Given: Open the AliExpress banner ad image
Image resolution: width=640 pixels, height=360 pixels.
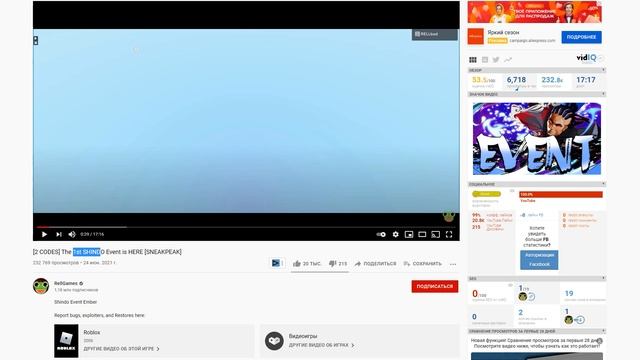Looking at the screenshot, I should [x=534, y=12].
